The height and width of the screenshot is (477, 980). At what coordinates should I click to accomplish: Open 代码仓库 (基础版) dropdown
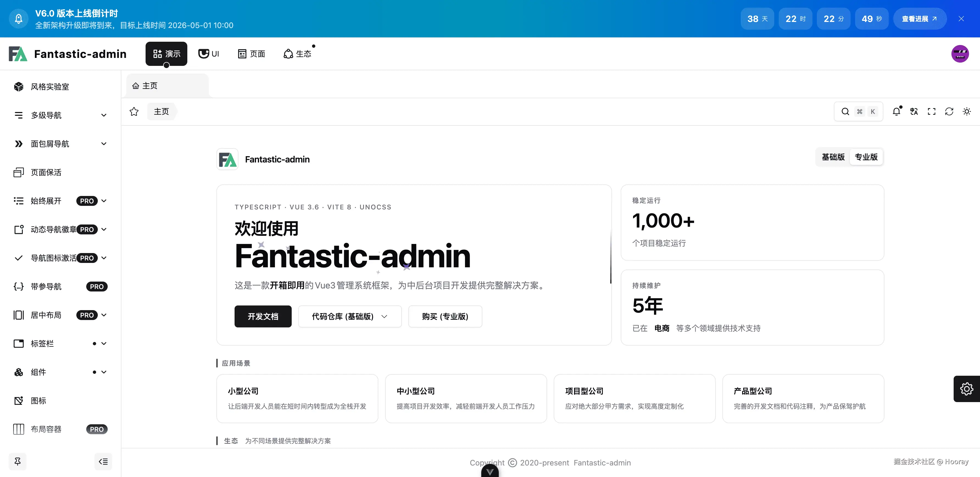[350, 316]
